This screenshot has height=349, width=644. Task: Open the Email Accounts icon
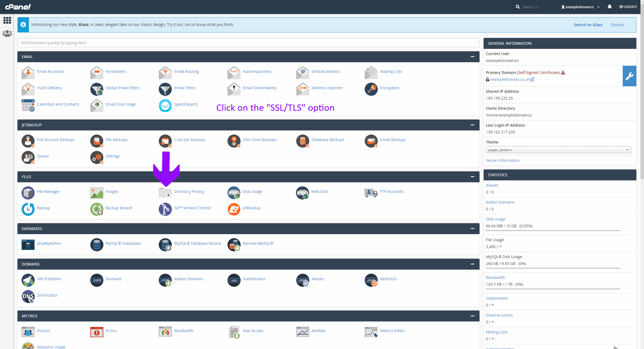click(28, 73)
